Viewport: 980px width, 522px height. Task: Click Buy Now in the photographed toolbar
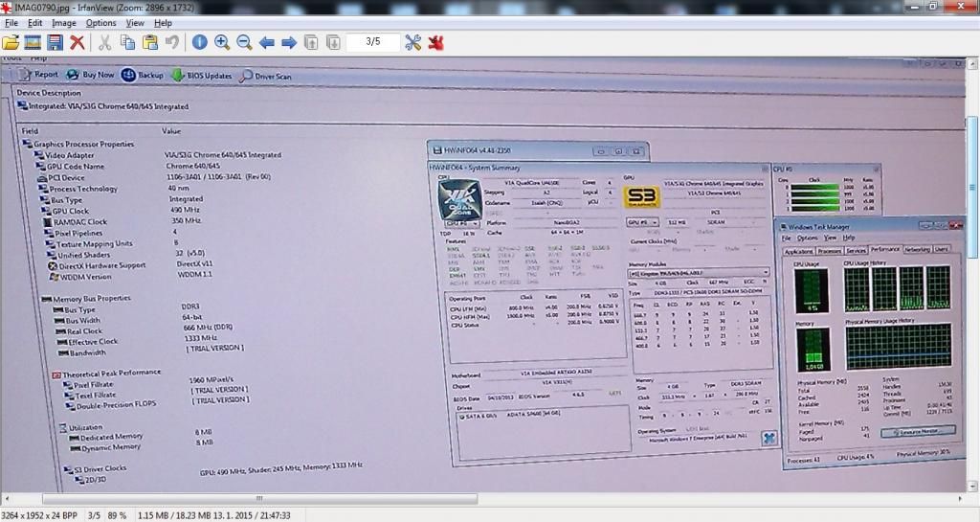pyautogui.click(x=91, y=75)
